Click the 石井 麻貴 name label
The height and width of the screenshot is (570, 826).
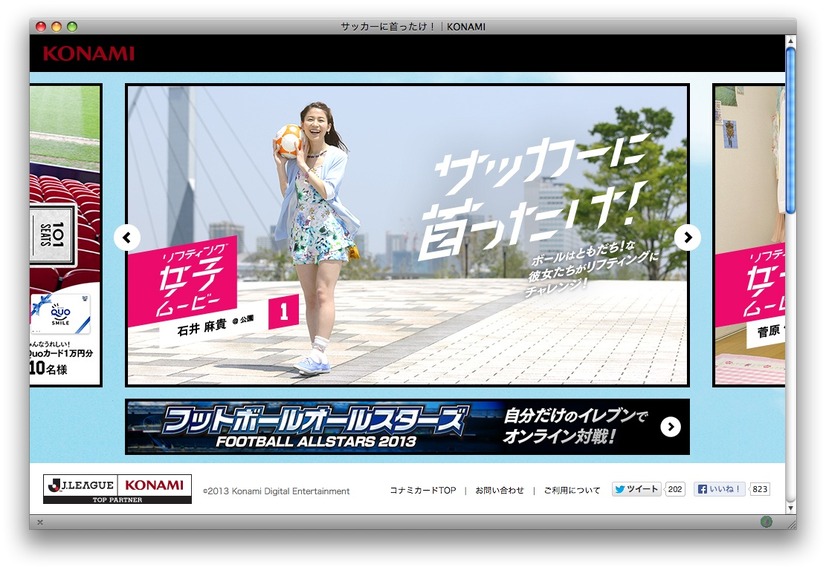coord(202,328)
